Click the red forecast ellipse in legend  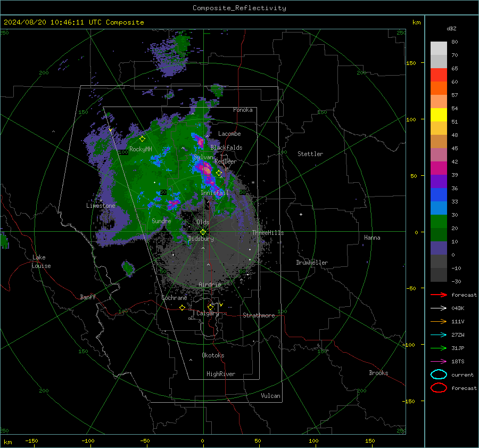(x=439, y=388)
